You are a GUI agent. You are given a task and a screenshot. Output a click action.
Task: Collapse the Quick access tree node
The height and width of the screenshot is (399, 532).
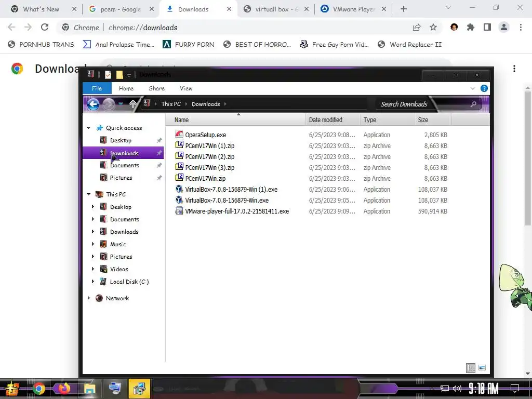pyautogui.click(x=88, y=128)
